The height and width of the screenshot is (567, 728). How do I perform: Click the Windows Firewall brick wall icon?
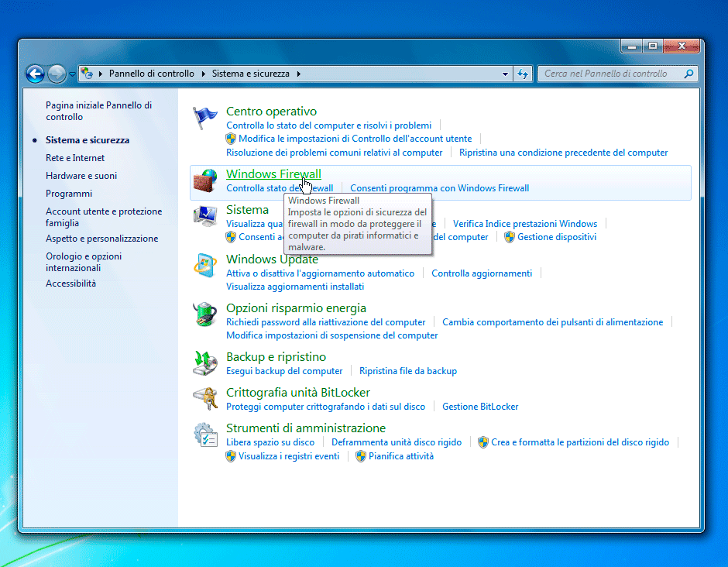point(204,180)
